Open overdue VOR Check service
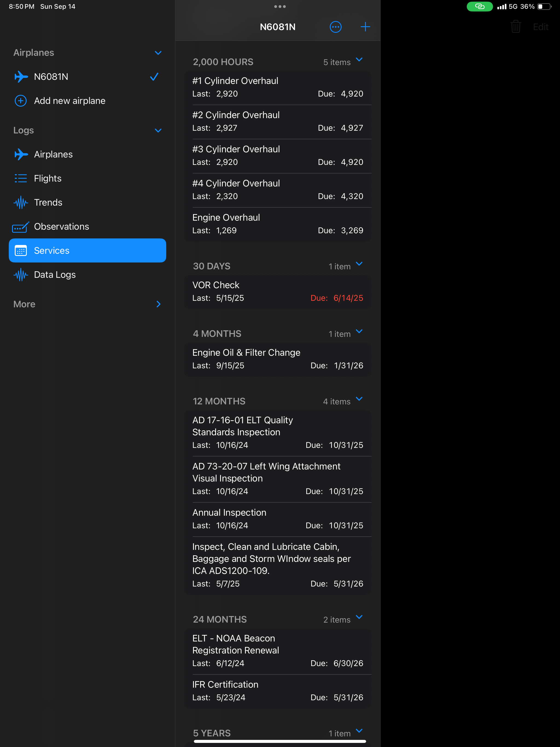The image size is (560, 747). click(278, 292)
